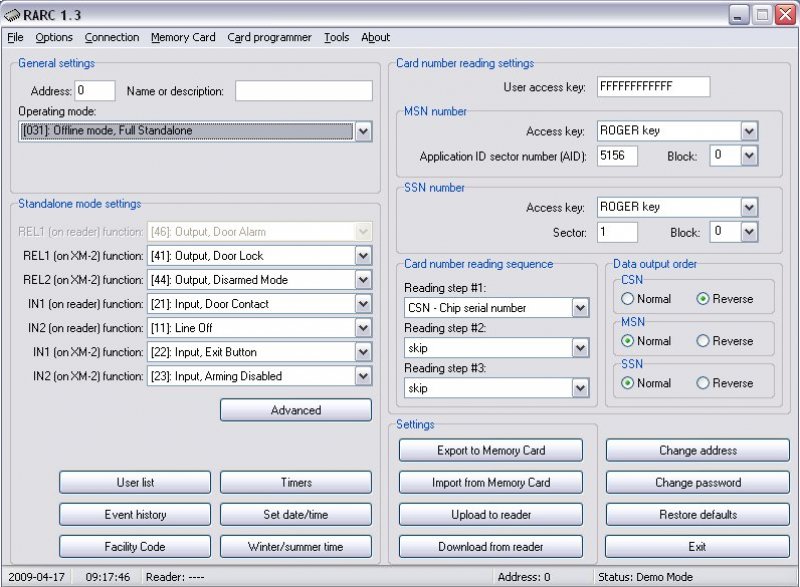The width and height of the screenshot is (800, 587).
Task: Open REL1 on XM-2 function dropdown
Action: tap(363, 256)
